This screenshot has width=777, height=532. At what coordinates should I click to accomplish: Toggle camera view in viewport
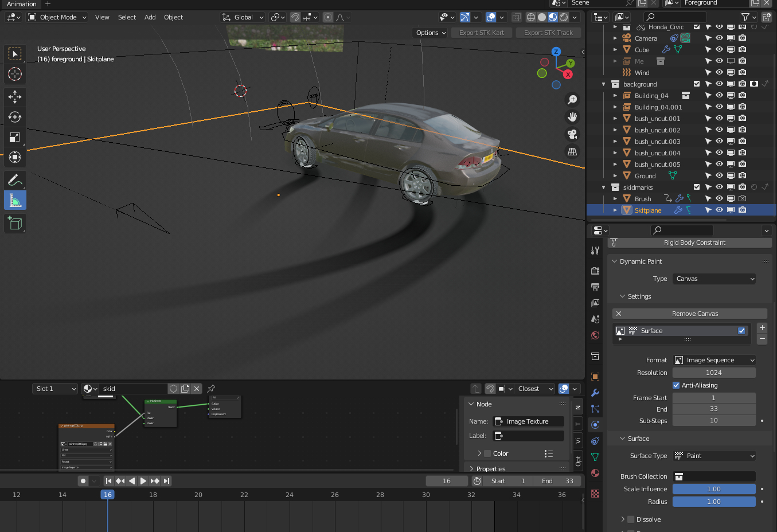[x=572, y=134]
